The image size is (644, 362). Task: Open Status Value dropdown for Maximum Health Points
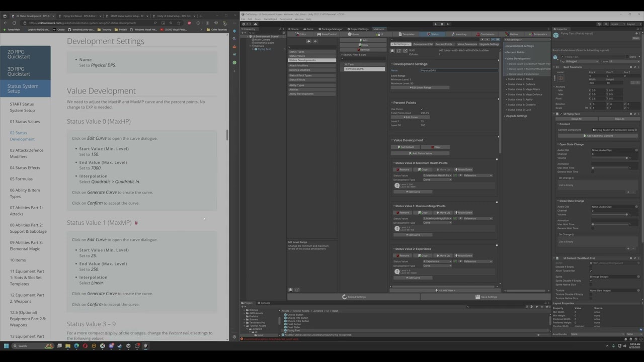[437, 175]
